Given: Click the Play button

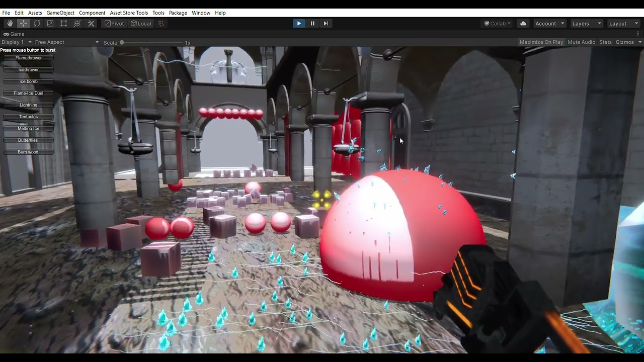Looking at the screenshot, I should coord(299,23).
